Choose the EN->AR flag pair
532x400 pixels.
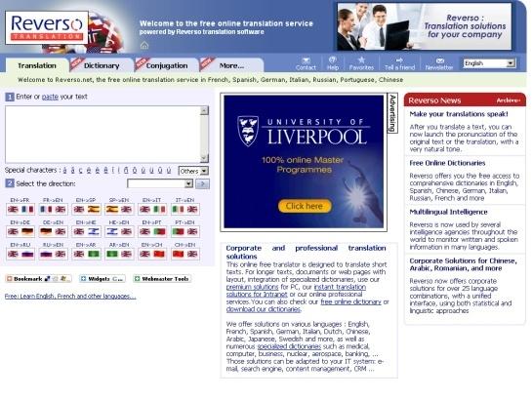click(86, 254)
